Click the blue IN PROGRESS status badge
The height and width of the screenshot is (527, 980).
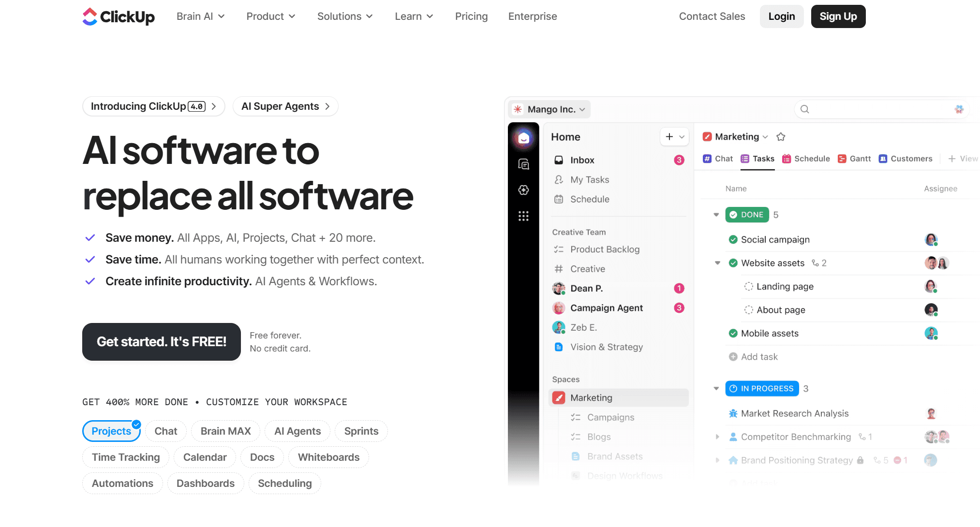(x=762, y=389)
